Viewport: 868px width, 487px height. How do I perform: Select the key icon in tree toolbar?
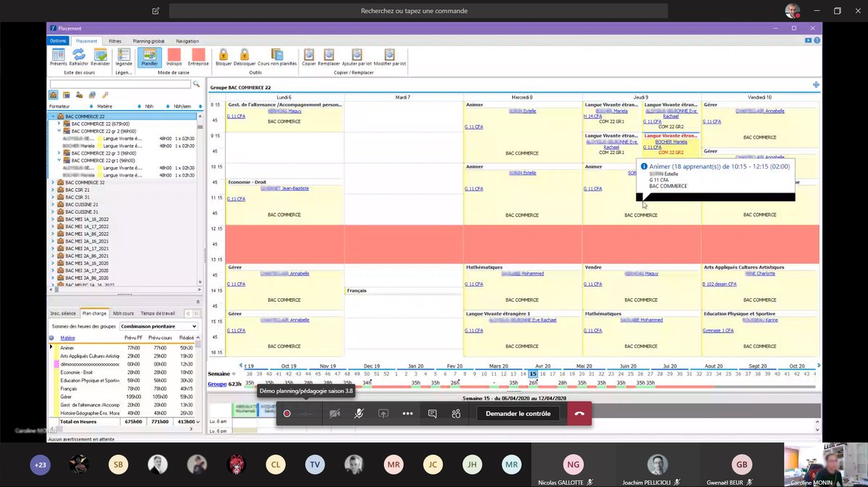tap(105, 95)
